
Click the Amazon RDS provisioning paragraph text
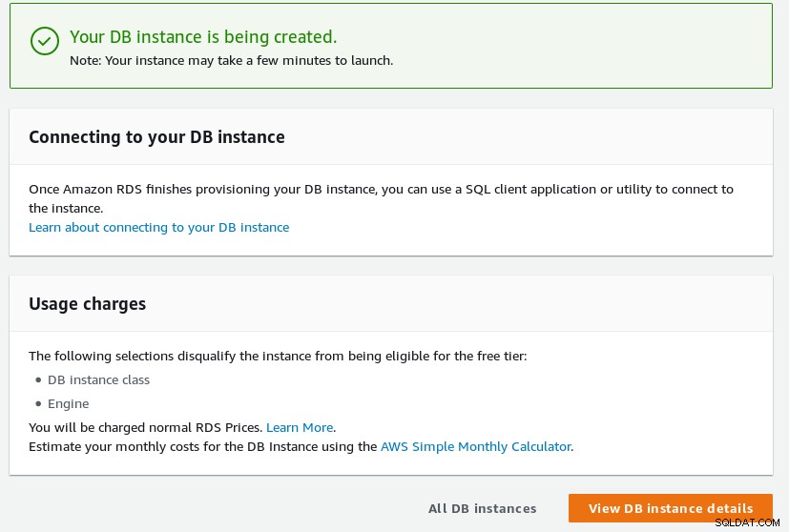[381, 198]
